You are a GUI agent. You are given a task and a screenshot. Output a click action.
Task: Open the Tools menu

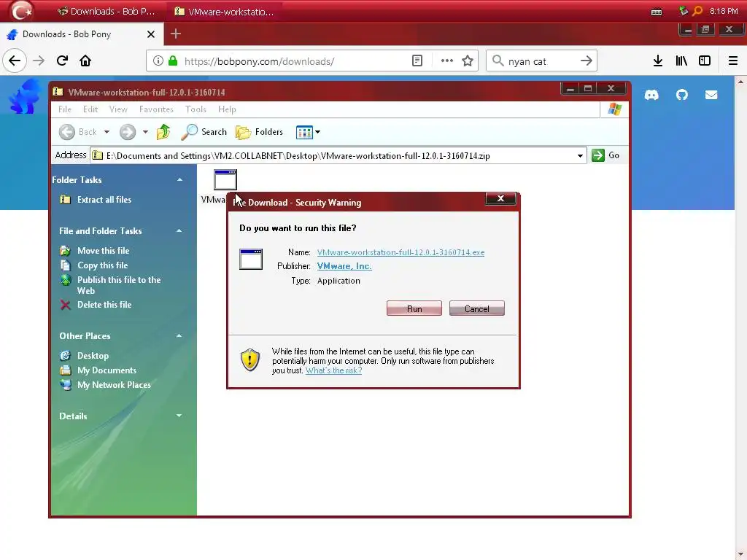196,109
